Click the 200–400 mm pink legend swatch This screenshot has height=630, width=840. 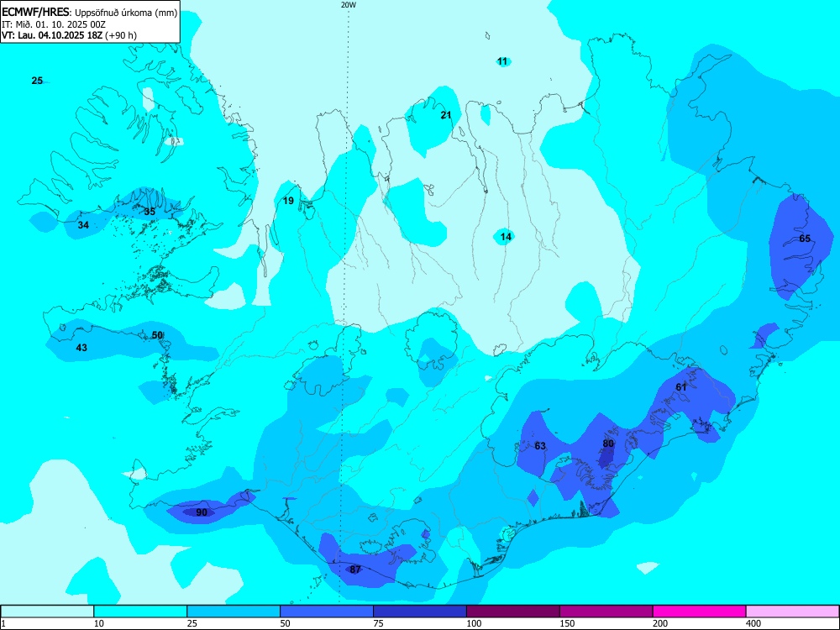(x=700, y=612)
